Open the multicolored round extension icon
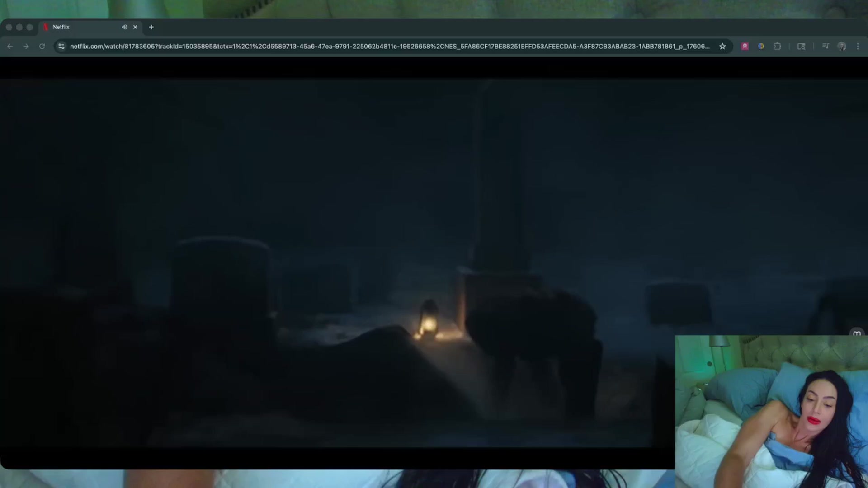The width and height of the screenshot is (868, 488). point(761,46)
